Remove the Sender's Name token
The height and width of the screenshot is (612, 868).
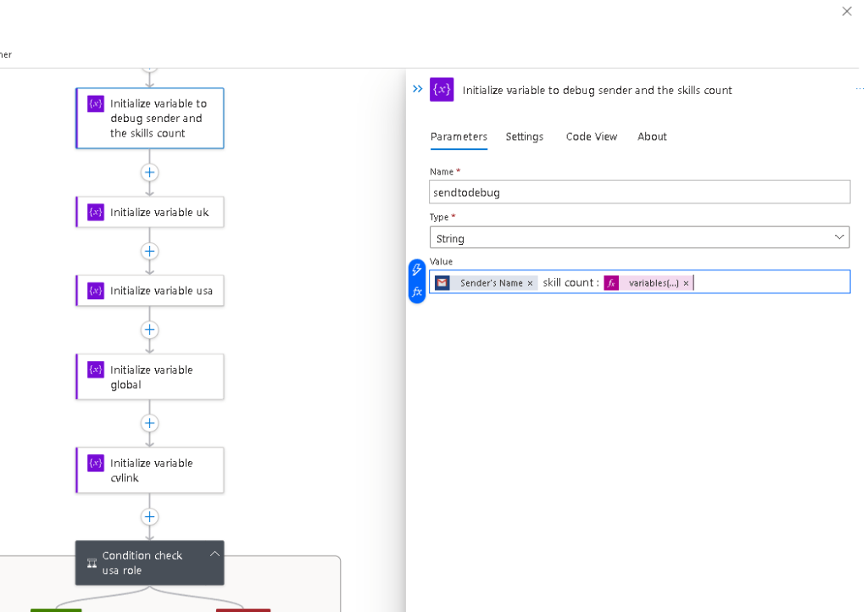click(x=530, y=283)
